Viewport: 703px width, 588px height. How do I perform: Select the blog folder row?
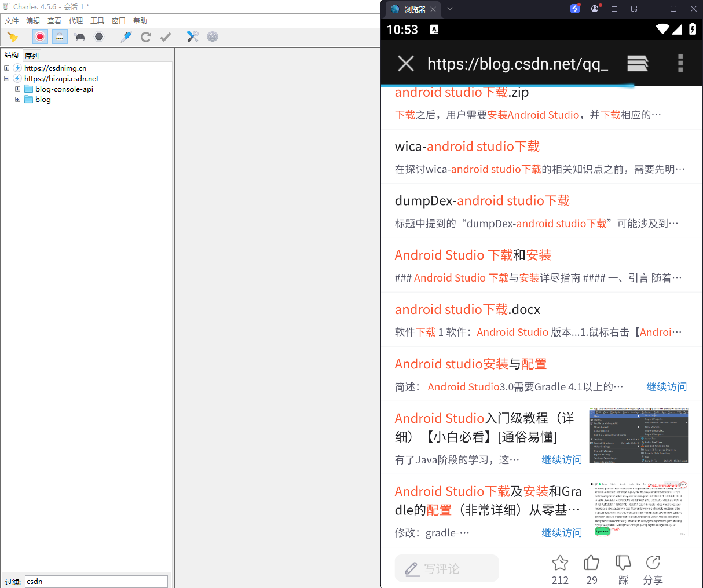43,99
